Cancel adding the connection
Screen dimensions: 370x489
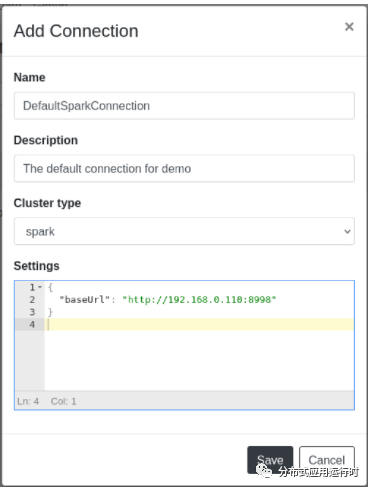(x=327, y=460)
